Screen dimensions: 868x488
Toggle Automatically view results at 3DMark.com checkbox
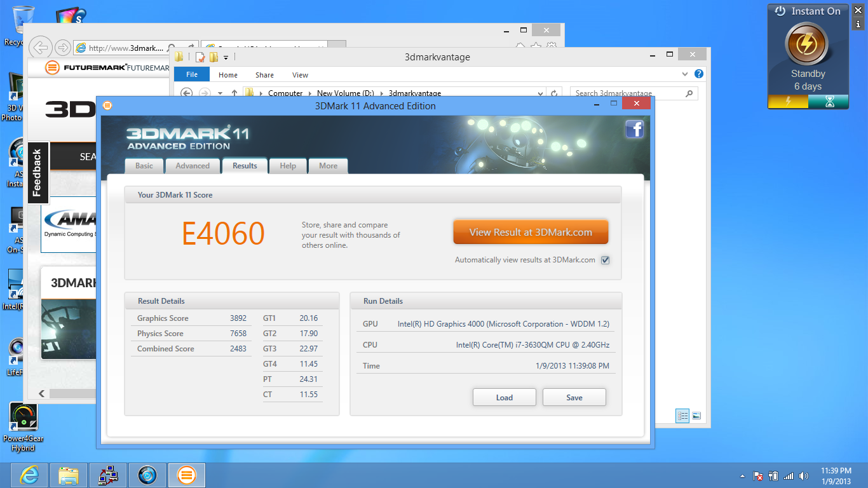pyautogui.click(x=605, y=260)
